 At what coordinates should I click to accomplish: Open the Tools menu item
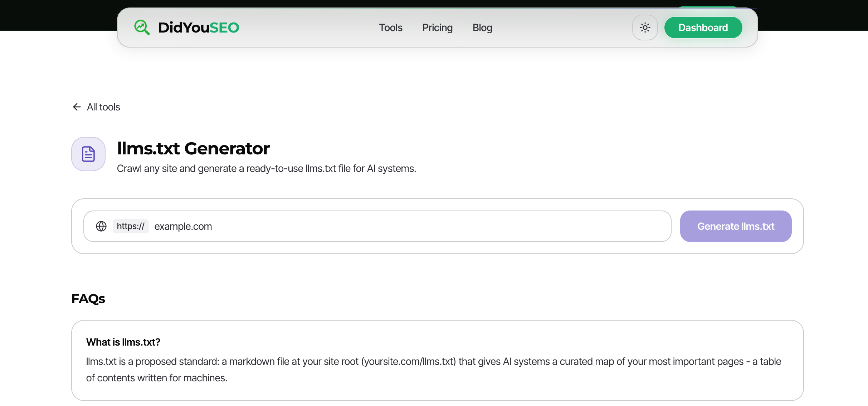coord(391,28)
